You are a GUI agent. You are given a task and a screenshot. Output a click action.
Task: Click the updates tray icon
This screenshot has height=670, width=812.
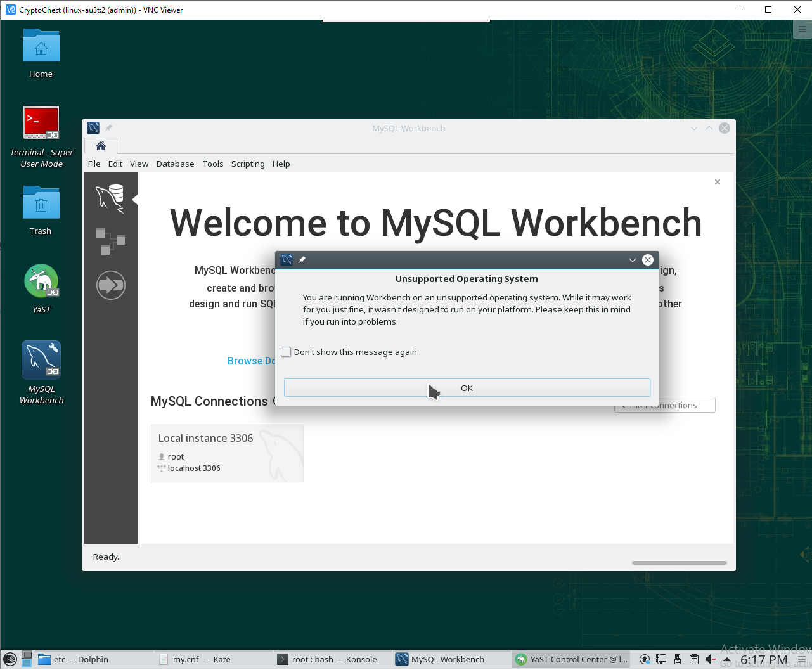645,660
